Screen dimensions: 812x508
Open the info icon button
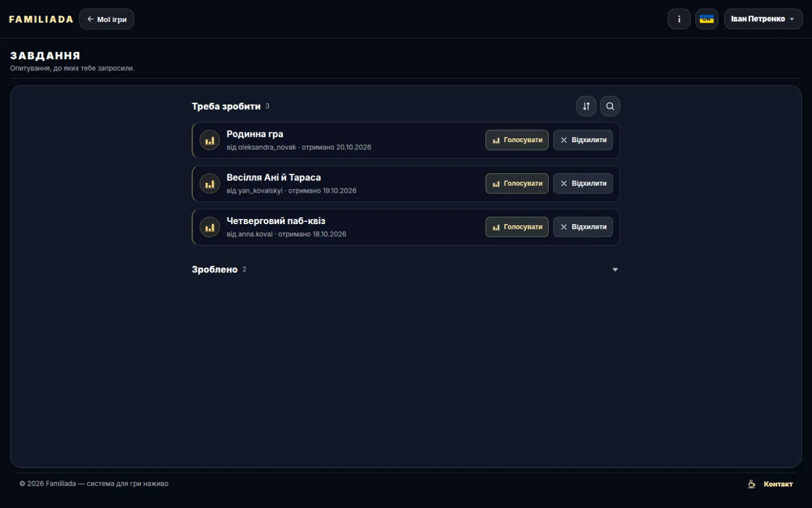click(679, 19)
